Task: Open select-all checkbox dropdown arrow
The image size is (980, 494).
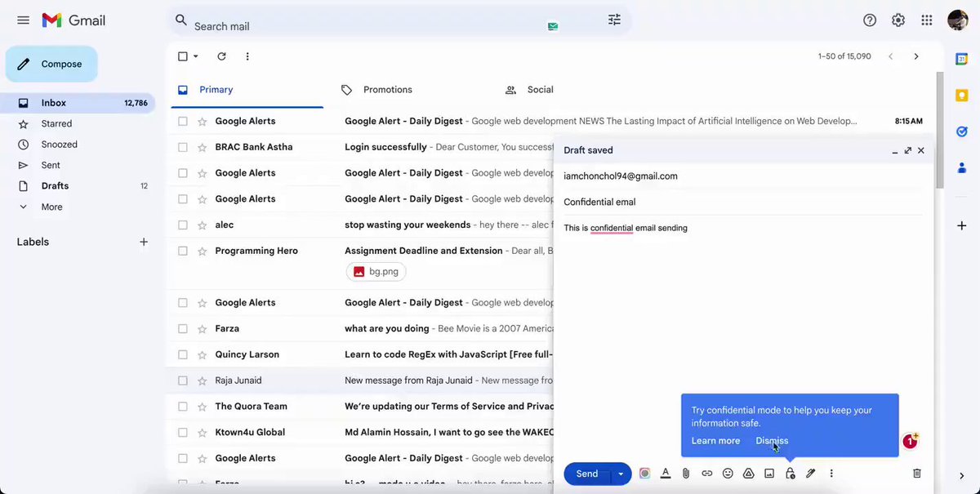Action: [196, 56]
